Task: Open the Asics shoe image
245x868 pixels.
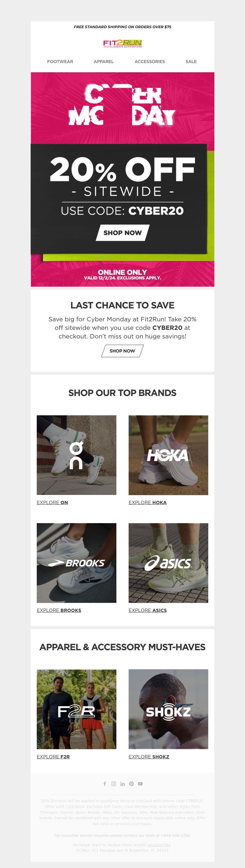Action: tap(168, 563)
